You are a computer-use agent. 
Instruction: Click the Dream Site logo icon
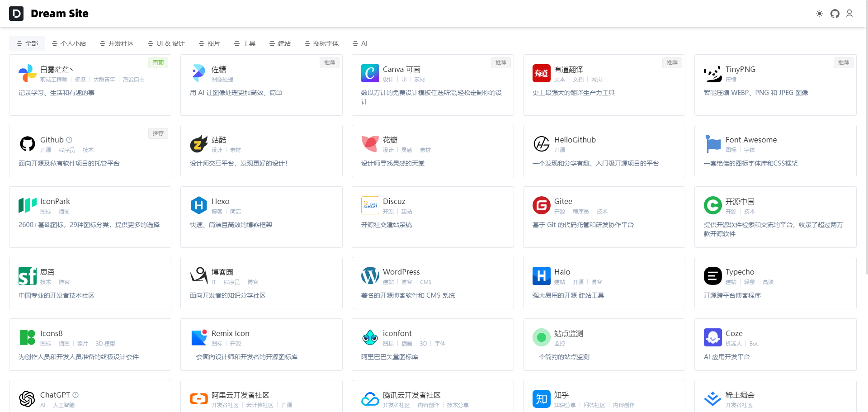click(16, 14)
